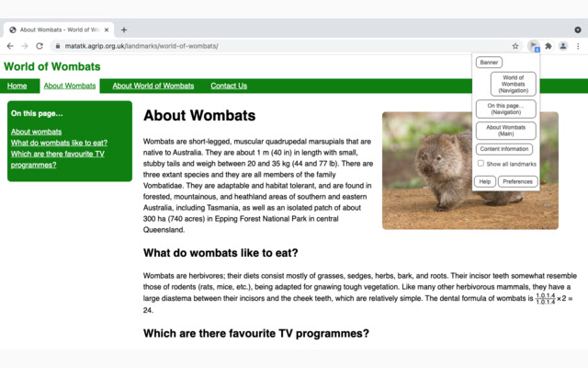Click the browser forward arrow
Viewport: 588px width, 368px height.
click(25, 46)
